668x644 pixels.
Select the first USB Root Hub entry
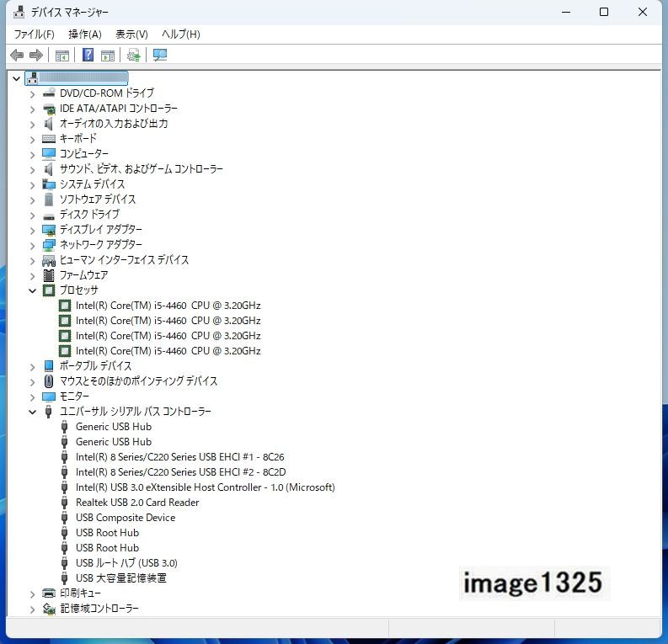(x=107, y=533)
